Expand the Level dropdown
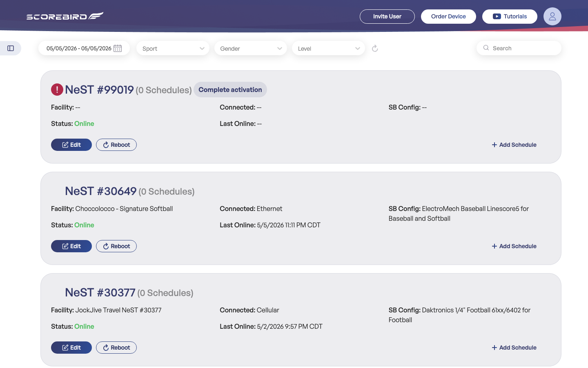The height and width of the screenshot is (368, 588). pyautogui.click(x=328, y=48)
